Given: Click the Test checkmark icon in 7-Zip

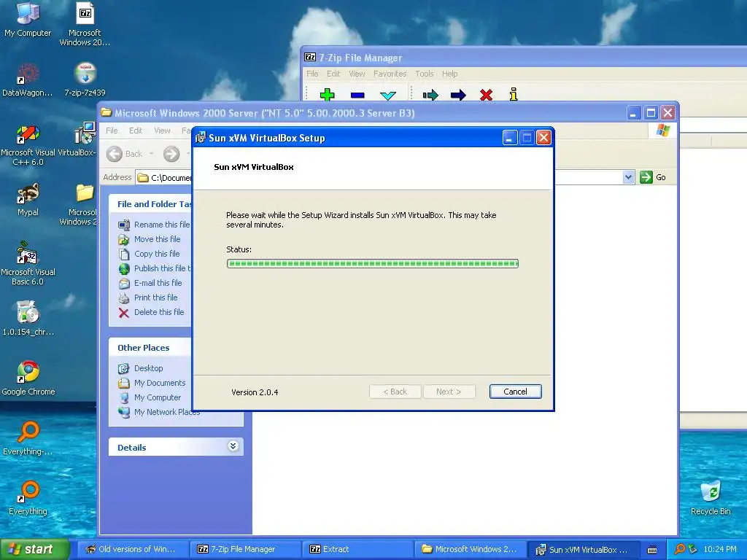Looking at the screenshot, I should (388, 96).
